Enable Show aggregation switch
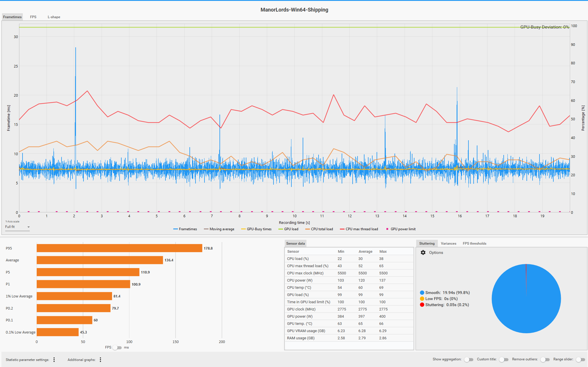This screenshot has height=367, width=588. tap(469, 359)
